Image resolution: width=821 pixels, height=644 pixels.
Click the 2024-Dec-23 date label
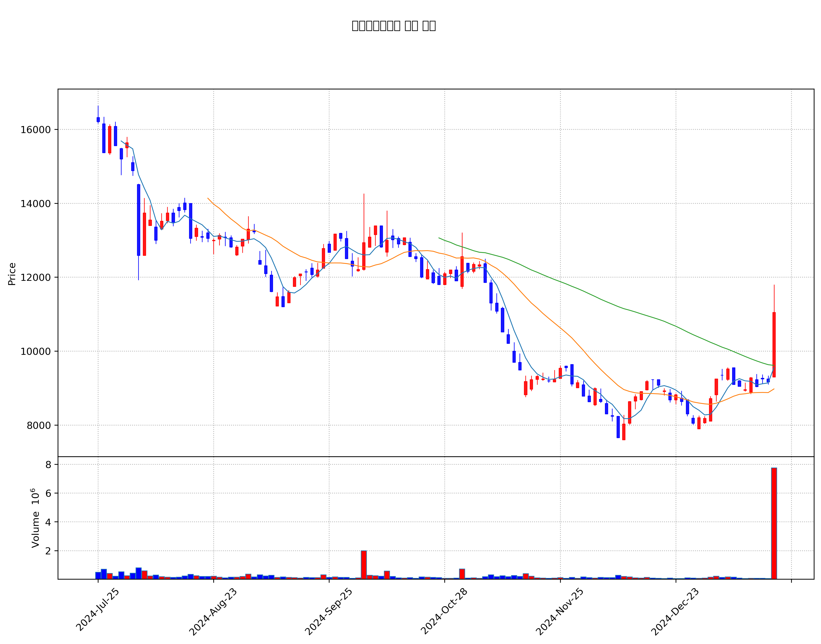click(x=676, y=611)
